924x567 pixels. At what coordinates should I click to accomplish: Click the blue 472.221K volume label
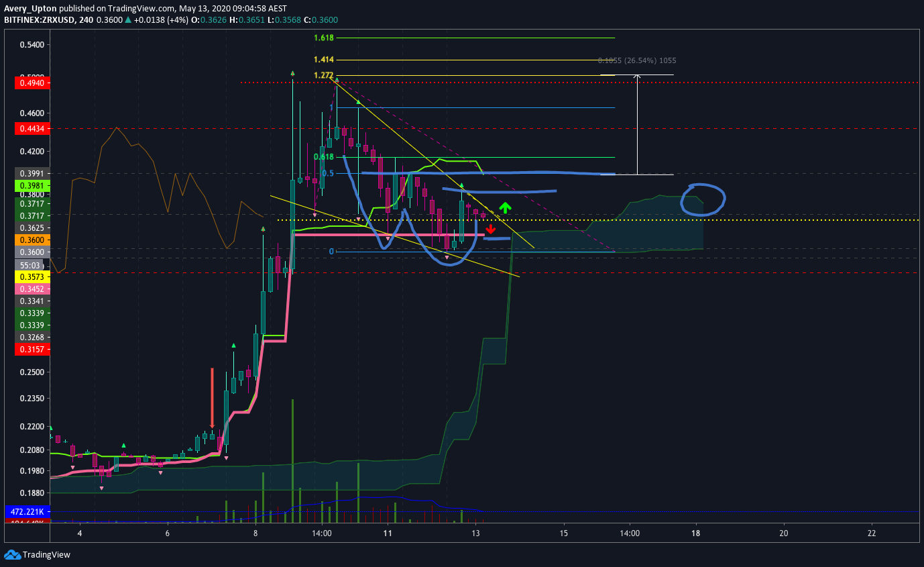27,511
